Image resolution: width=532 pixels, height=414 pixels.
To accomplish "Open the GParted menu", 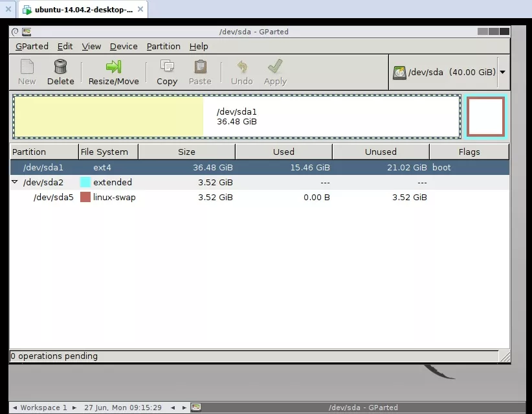I will (x=32, y=47).
